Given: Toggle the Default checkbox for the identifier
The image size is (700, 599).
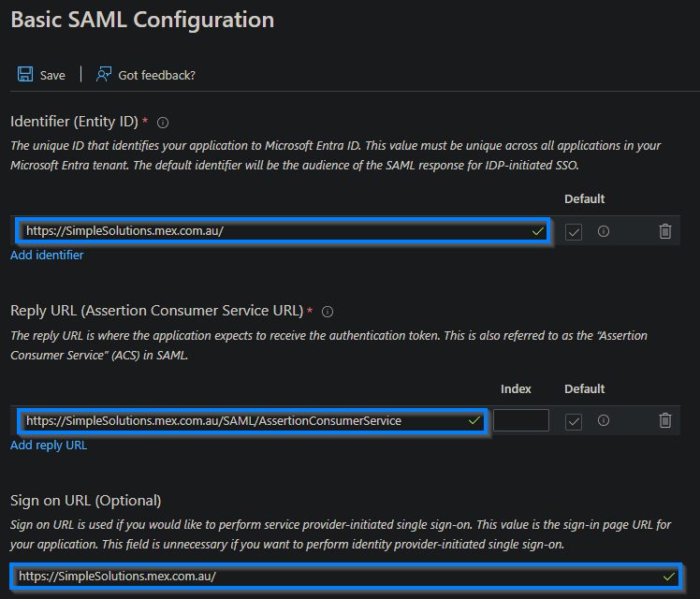Looking at the screenshot, I should (574, 232).
